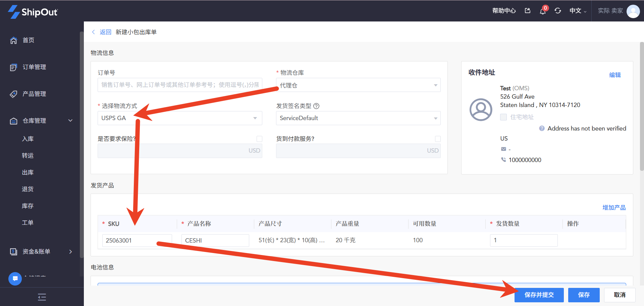Viewport: 644px width, 306px height.
Task: Open the share/export icon in header
Action: pos(528,11)
